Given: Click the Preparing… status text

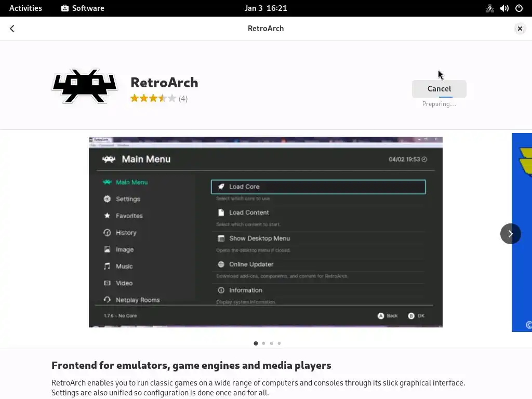Looking at the screenshot, I should coord(439,104).
